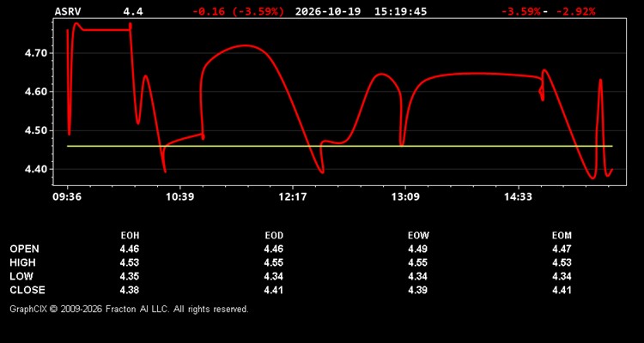Select the 4.70 y-axis label

click(37, 53)
